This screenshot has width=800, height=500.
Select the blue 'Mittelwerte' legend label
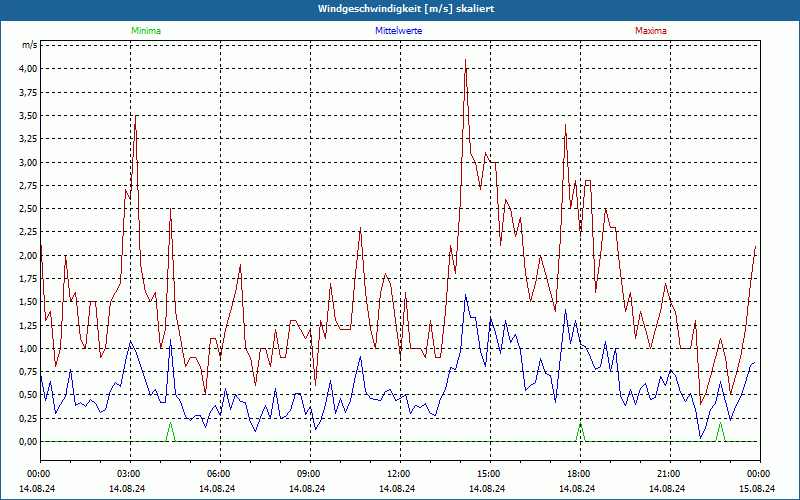tap(398, 31)
